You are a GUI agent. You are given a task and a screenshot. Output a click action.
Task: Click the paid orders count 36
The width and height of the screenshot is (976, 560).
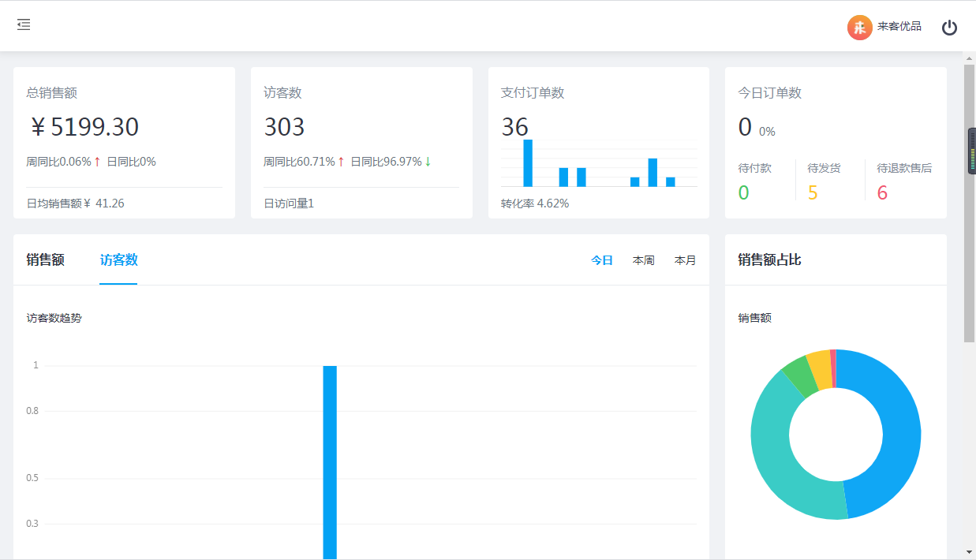pyautogui.click(x=514, y=127)
